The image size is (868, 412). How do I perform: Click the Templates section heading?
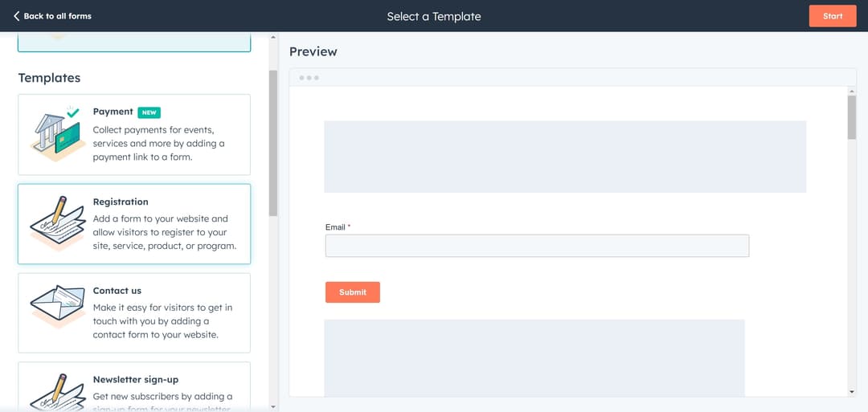[x=49, y=78]
